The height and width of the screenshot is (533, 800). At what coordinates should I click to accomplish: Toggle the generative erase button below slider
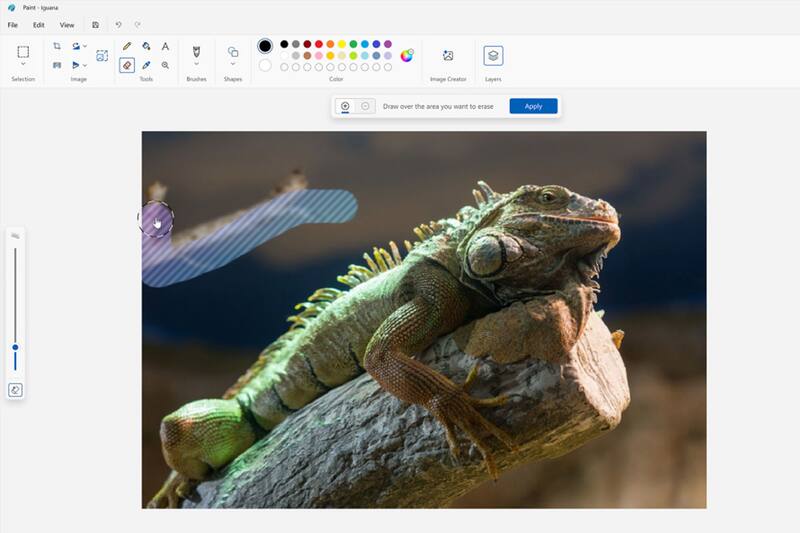pyautogui.click(x=15, y=390)
